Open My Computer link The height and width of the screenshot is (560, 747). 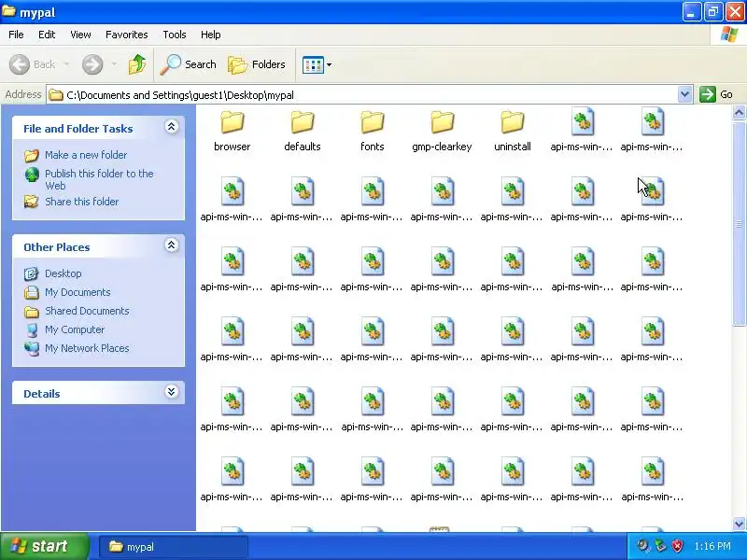click(75, 329)
